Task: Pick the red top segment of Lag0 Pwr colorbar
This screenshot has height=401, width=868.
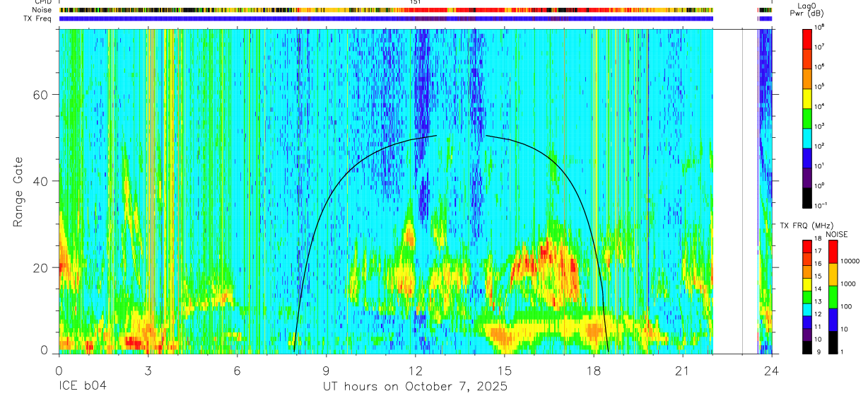Action: (807, 38)
